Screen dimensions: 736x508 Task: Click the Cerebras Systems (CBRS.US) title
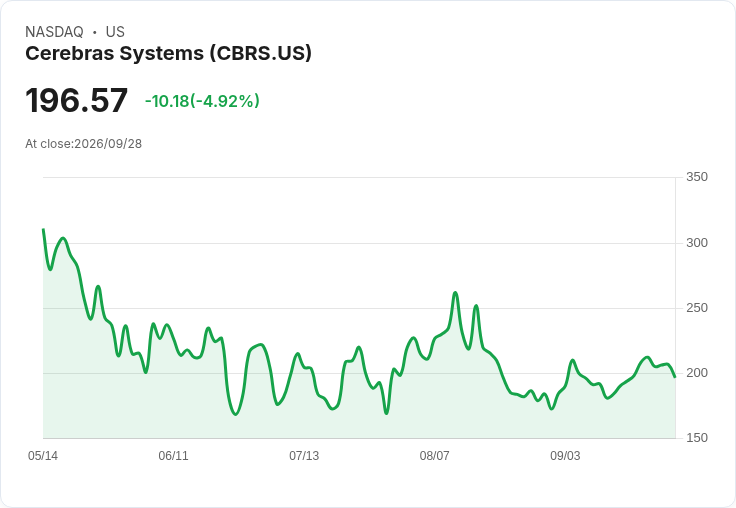(169, 53)
